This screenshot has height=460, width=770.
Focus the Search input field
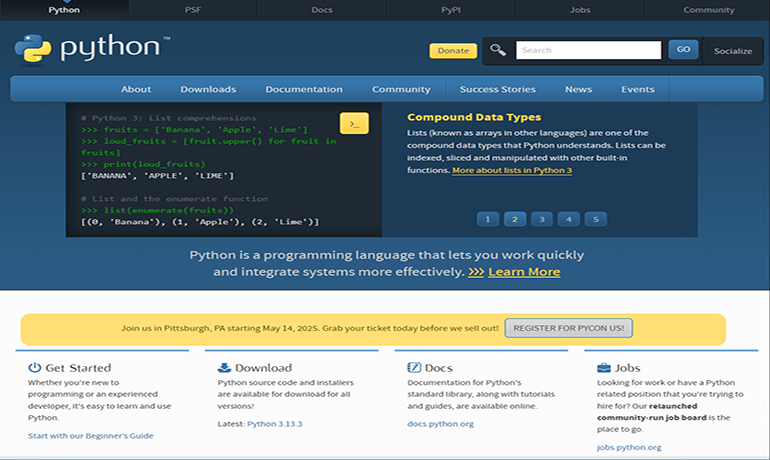point(588,50)
